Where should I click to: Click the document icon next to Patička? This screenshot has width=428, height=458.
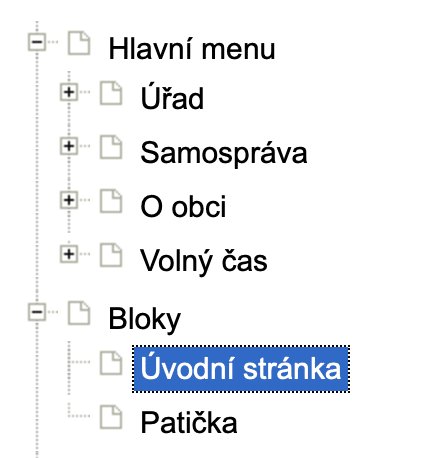[x=111, y=417]
